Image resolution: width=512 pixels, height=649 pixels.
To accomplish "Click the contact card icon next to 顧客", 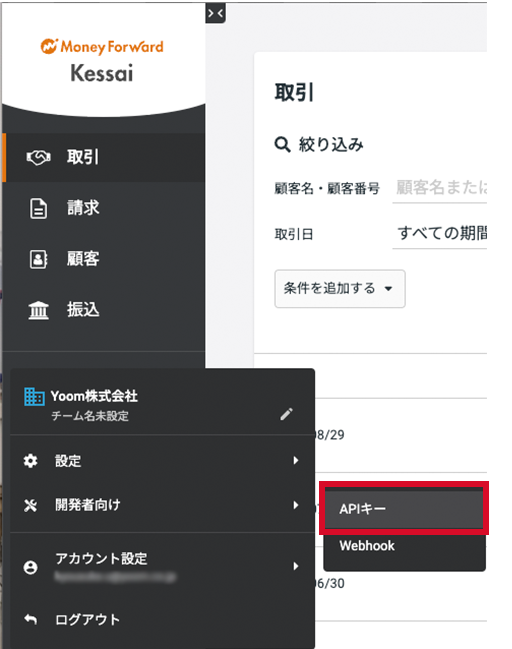I will (x=38, y=260).
